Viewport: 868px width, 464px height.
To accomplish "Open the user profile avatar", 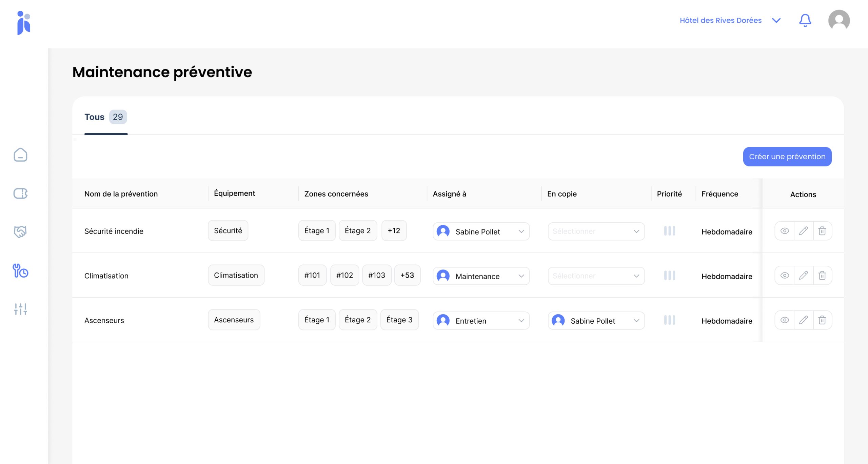I will tap(839, 20).
